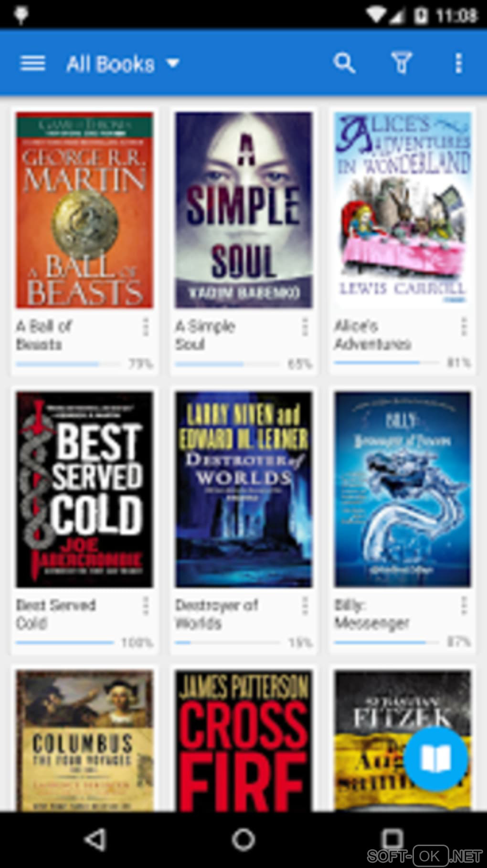Viewport: 487px width, 868px height.
Task: Open options for Best Served Cold
Action: coord(146,606)
